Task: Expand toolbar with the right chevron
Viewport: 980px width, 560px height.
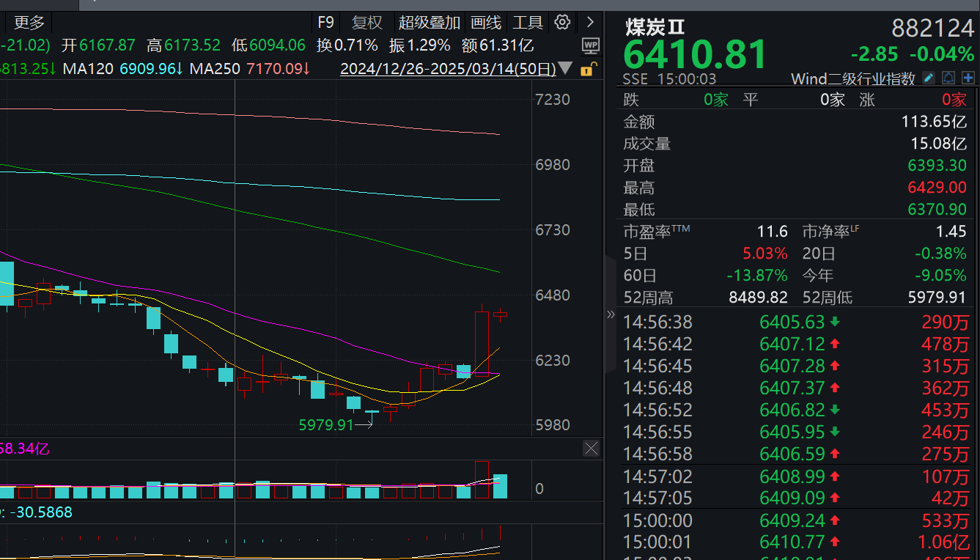Action: point(590,22)
